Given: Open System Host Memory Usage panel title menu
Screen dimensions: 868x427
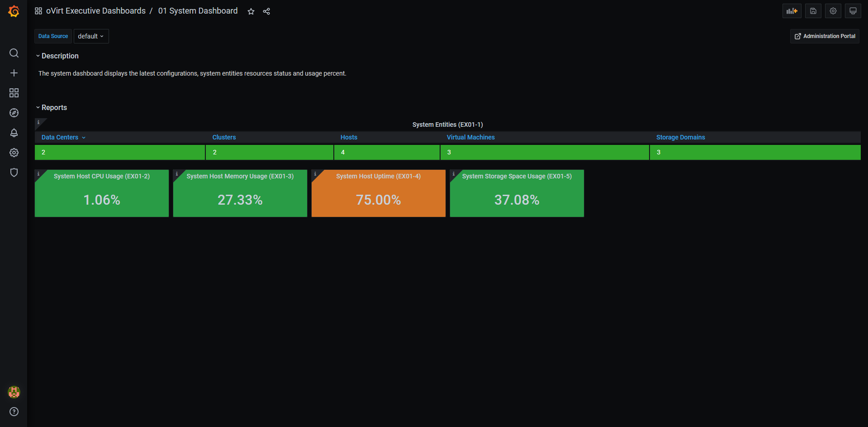Looking at the screenshot, I should (x=240, y=176).
